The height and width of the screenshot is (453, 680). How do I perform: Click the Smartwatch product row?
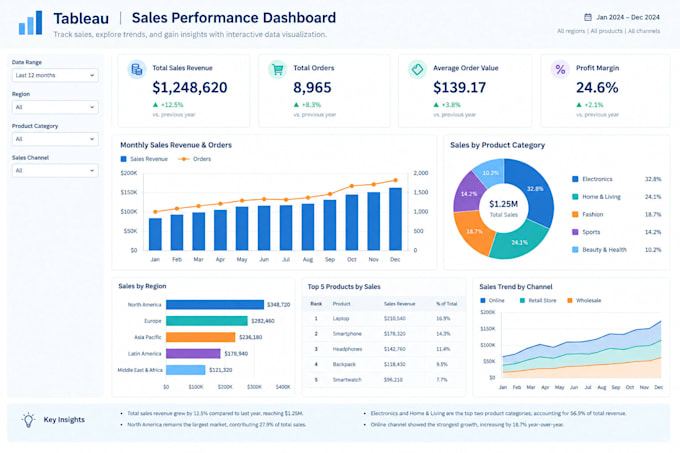pos(384,380)
